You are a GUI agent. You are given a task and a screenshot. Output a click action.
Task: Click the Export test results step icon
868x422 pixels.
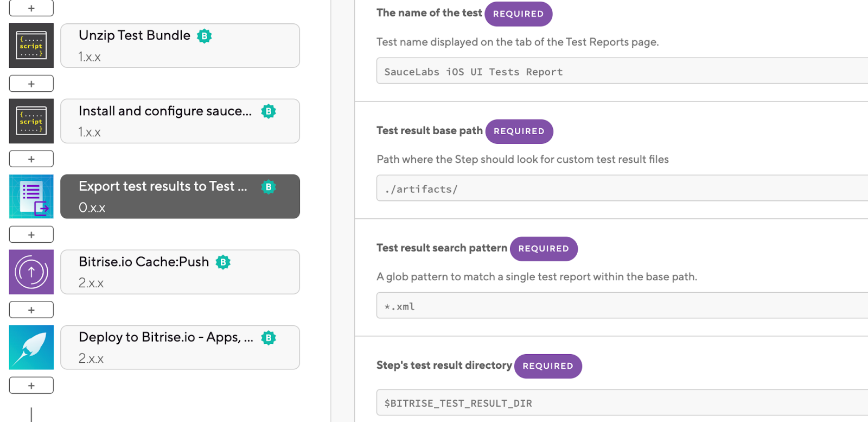(x=31, y=197)
